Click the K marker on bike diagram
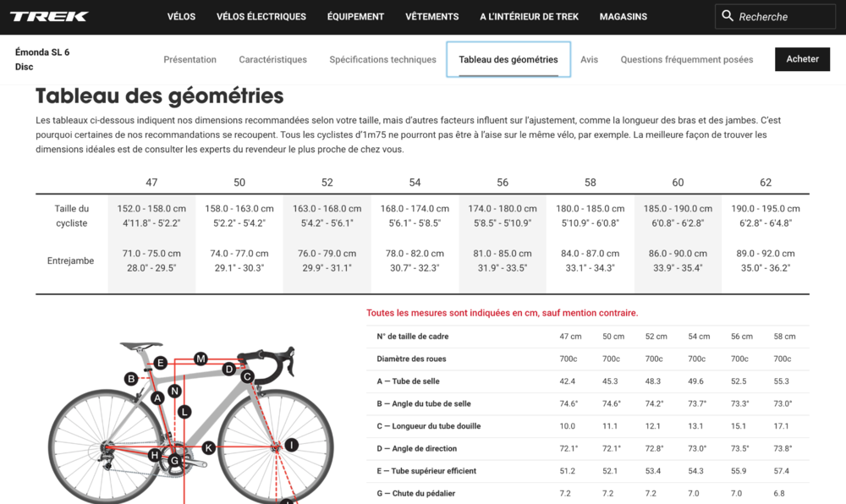This screenshot has width=846, height=504. tap(208, 447)
